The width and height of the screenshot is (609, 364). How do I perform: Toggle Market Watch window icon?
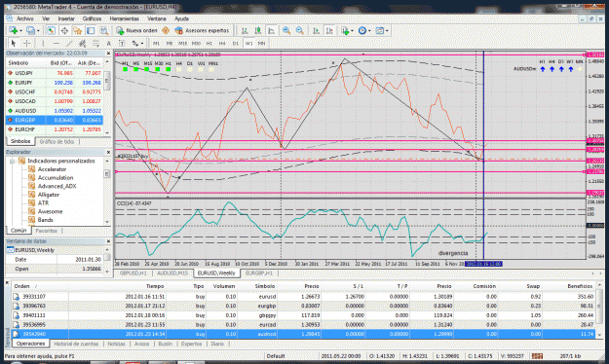pos(51,30)
